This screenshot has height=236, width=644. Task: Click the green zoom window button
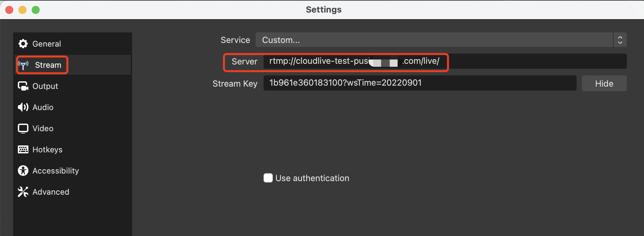[x=36, y=10]
